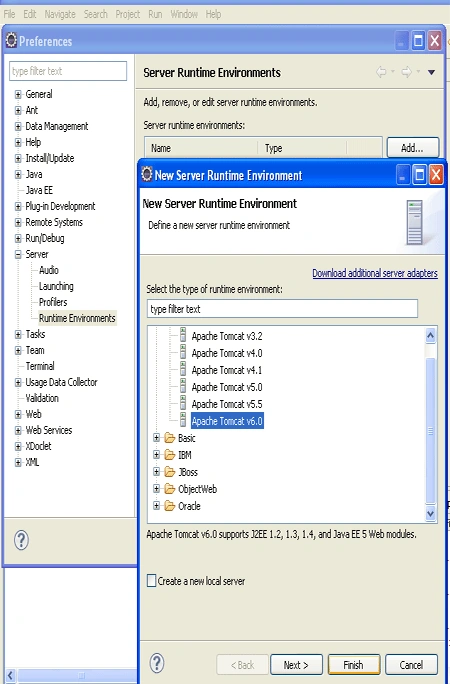This screenshot has height=684, width=450.
Task: Click the Apache Tomcat v3.2 server icon
Action: (183, 336)
